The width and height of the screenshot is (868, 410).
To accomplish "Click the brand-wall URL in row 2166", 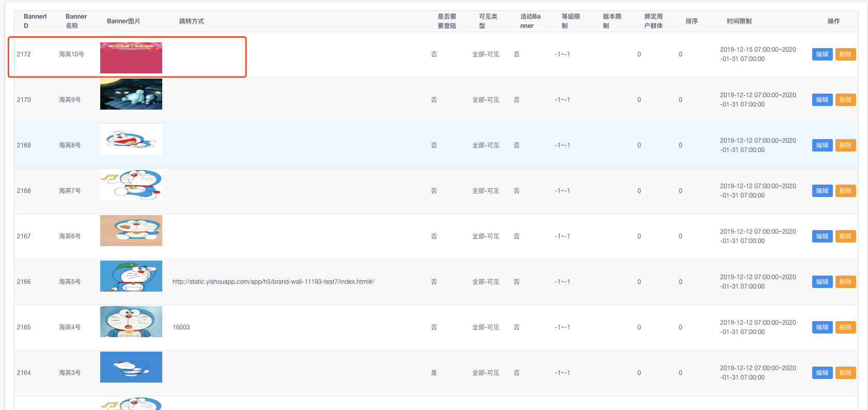I will [273, 282].
